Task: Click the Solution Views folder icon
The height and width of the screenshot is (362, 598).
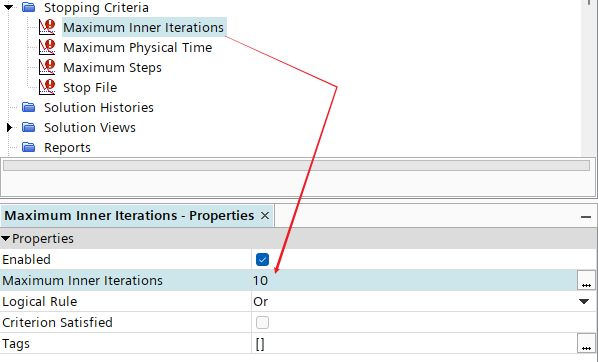Action: pyautogui.click(x=29, y=127)
